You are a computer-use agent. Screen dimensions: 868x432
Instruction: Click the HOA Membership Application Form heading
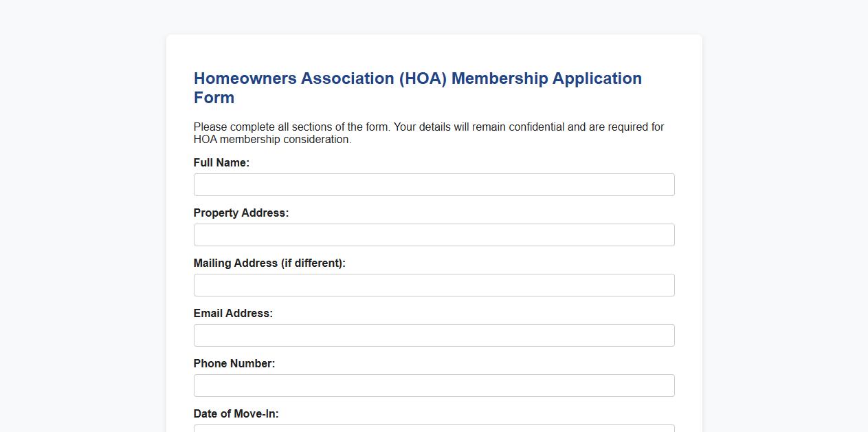417,87
